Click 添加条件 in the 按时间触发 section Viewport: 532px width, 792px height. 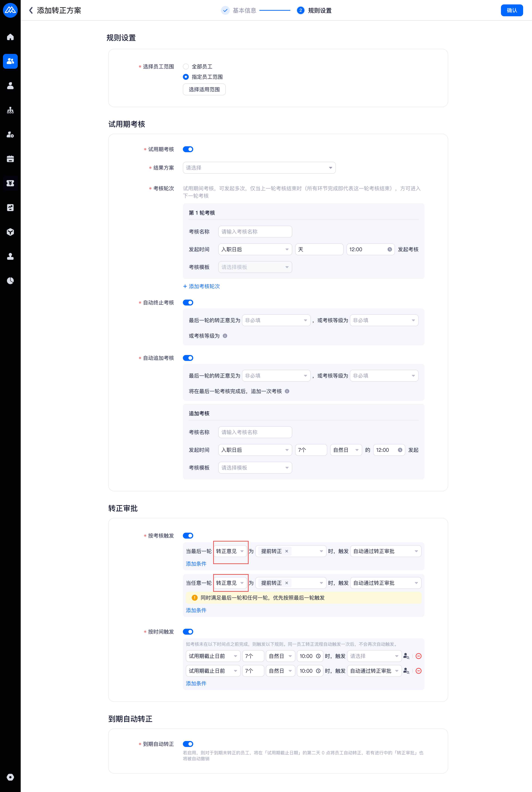[196, 683]
